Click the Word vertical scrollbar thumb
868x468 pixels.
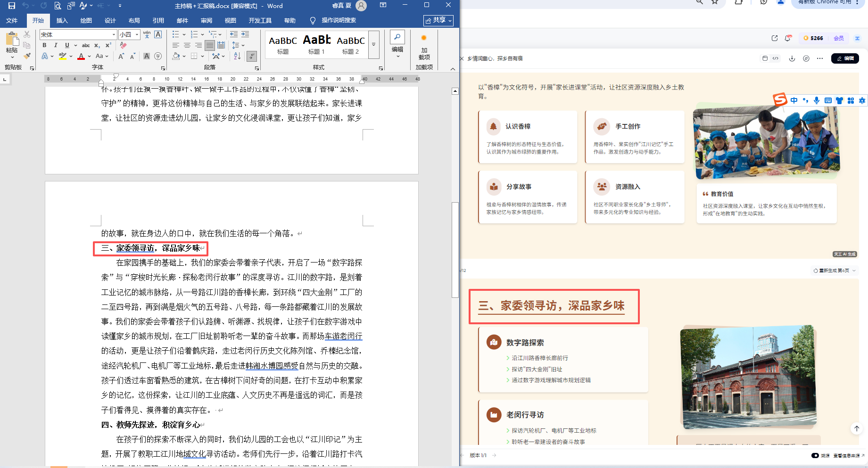455,250
